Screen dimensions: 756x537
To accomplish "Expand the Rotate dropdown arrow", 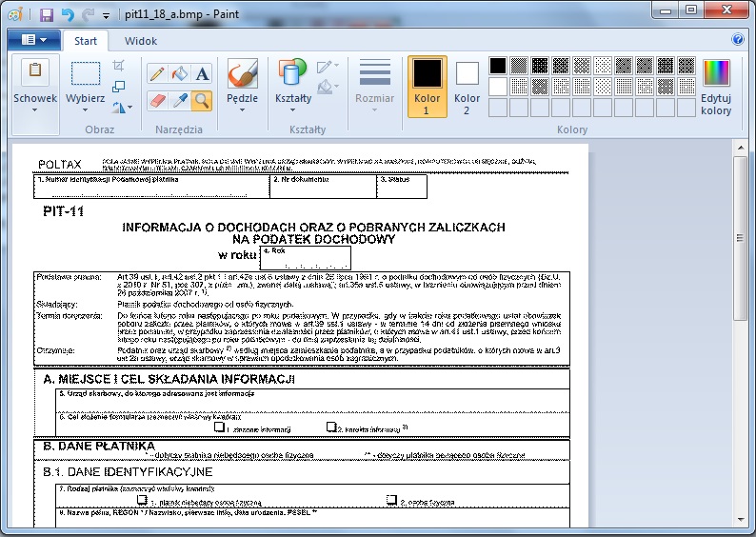I will point(130,107).
